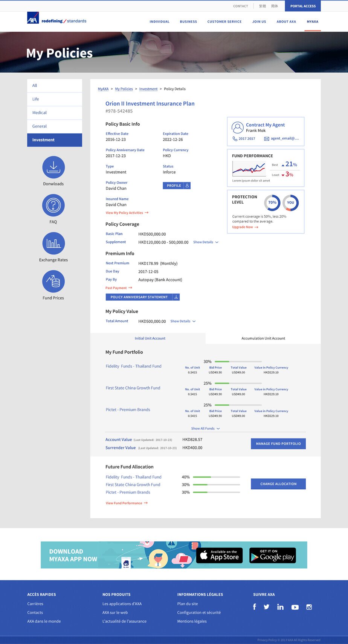Viewport: 348px width, 644px height.
Task: Click the fund performance line chart
Action: tap(249, 169)
